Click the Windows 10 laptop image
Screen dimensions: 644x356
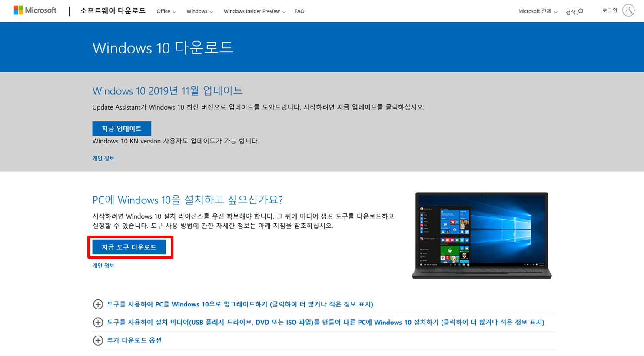(x=481, y=236)
